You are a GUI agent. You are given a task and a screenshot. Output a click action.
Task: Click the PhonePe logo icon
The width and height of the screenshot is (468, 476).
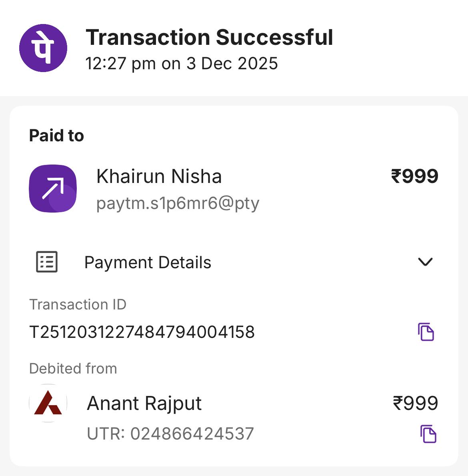pyautogui.click(x=43, y=48)
